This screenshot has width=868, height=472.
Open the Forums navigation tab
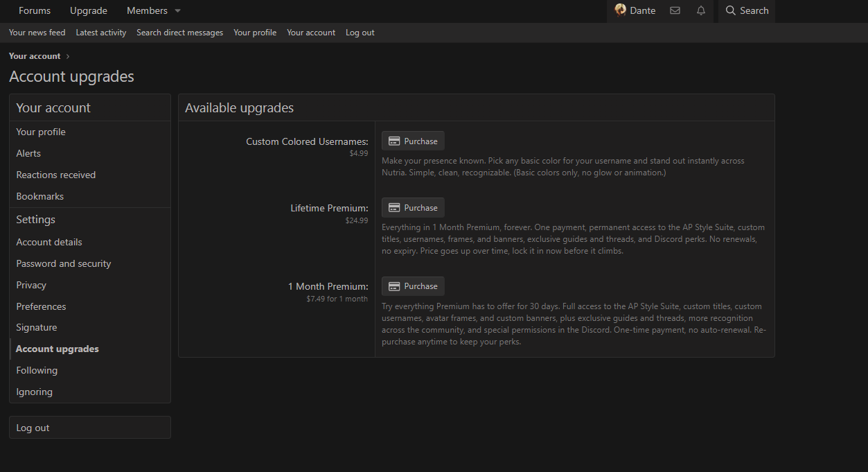(35, 10)
